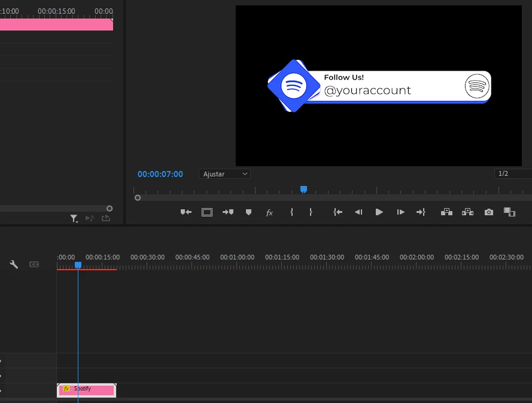Click the fx badge on Spotify clip
The image size is (532, 403).
point(66,389)
